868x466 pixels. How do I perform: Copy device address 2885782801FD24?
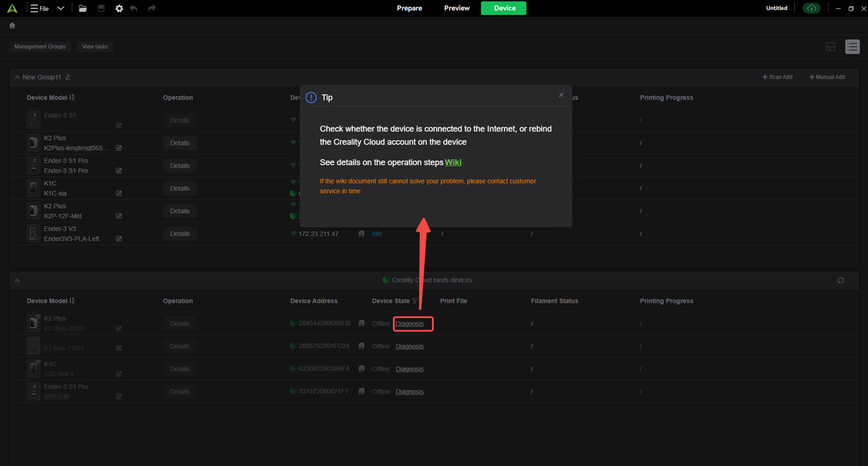pyautogui.click(x=361, y=346)
